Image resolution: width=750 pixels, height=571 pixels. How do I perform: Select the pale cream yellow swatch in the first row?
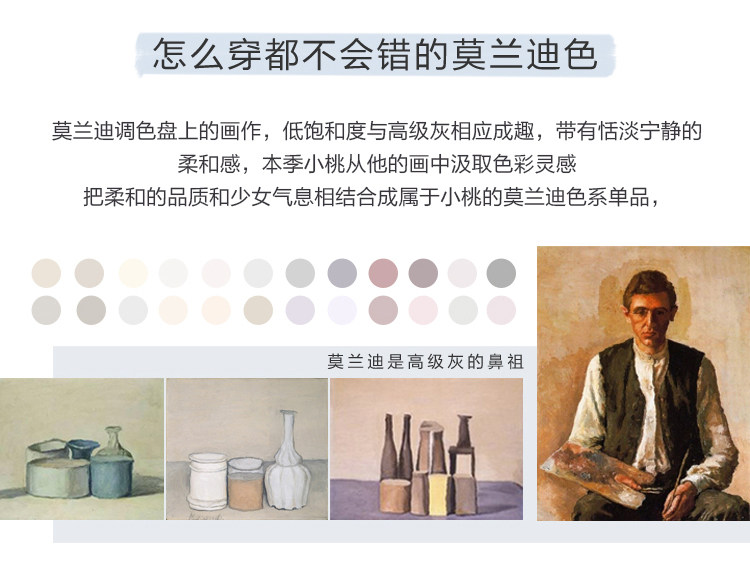[133, 273]
